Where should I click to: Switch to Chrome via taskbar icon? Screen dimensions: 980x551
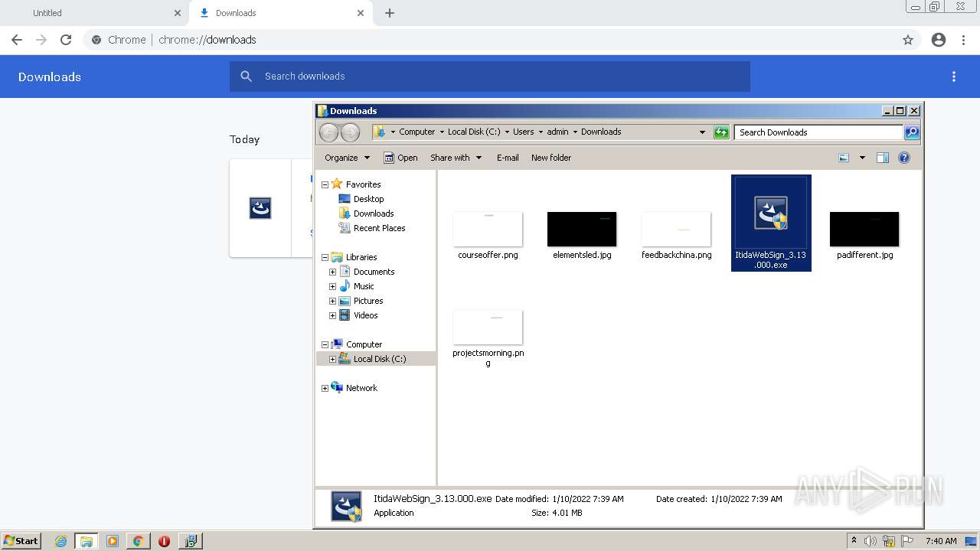tap(139, 541)
